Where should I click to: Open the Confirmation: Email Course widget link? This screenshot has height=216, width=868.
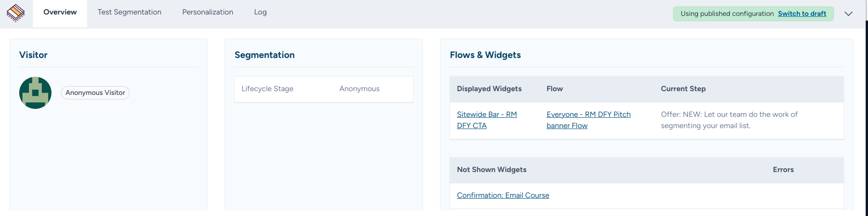[x=503, y=195]
